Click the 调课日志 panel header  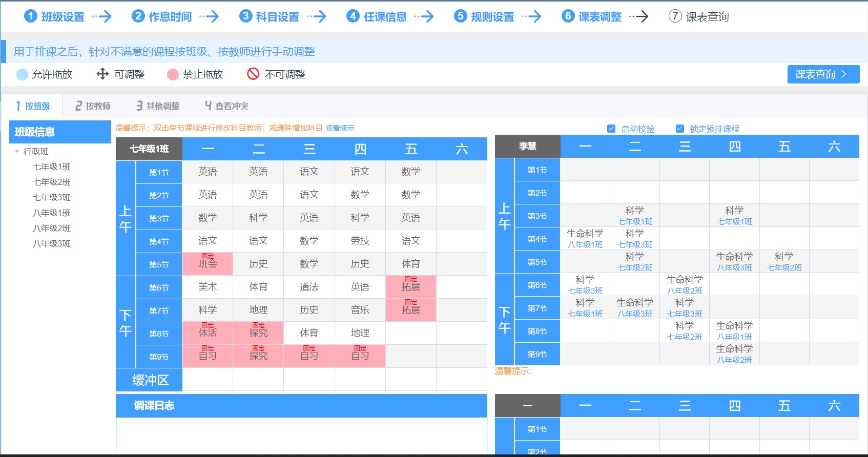[301, 406]
